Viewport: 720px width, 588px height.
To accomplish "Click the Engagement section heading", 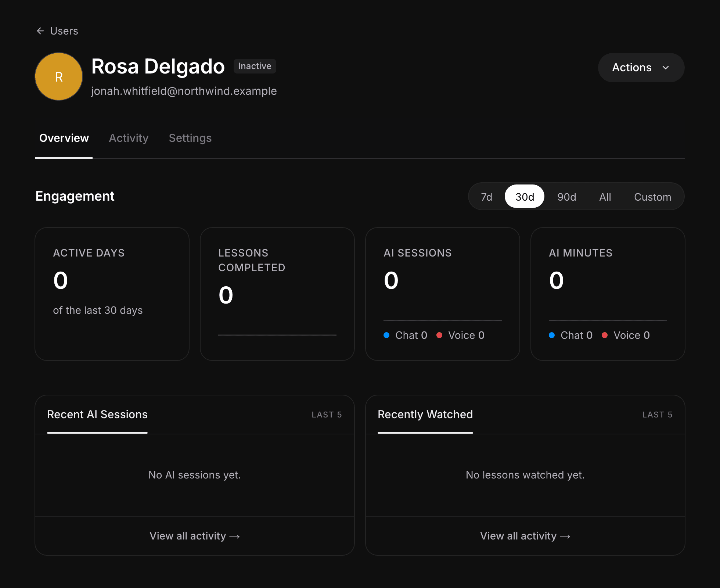I will tap(75, 196).
